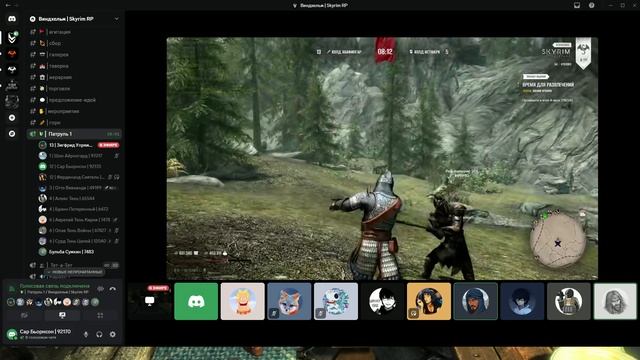
Task: Turn on camera in voice panel
Action: point(24,315)
